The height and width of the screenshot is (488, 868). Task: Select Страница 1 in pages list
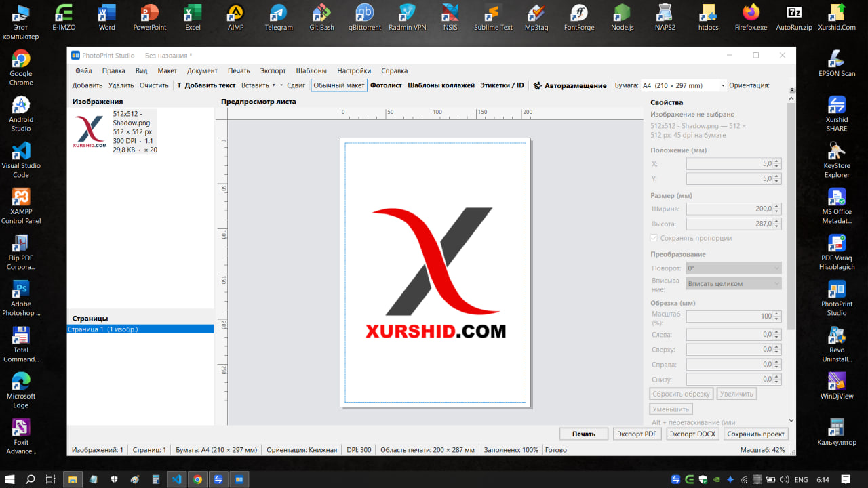click(140, 329)
